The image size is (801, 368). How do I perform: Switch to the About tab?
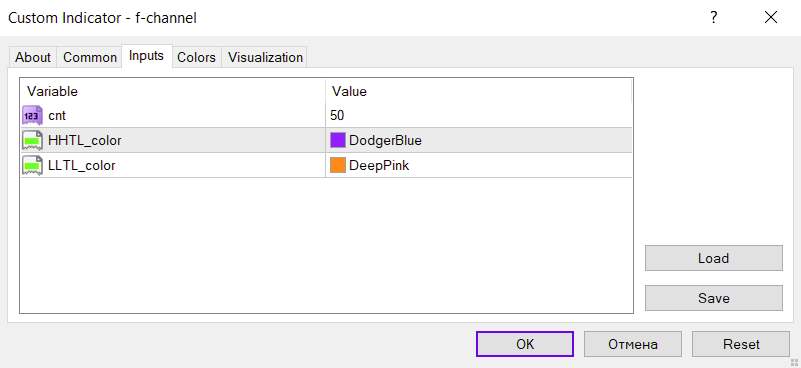(33, 57)
